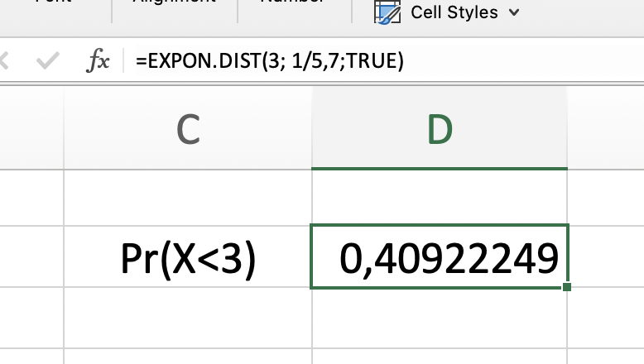Click the empty cell below 0,40922249
This screenshot has height=364, width=644.
pyautogui.click(x=440, y=319)
